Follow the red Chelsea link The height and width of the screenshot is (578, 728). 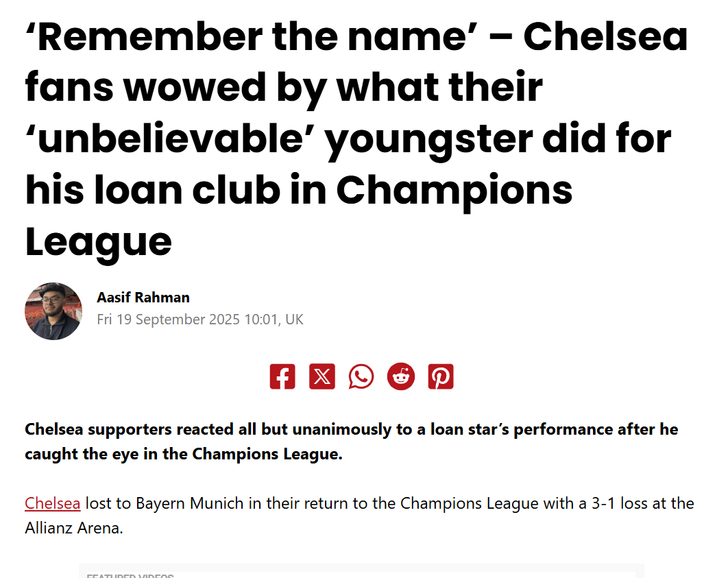[x=53, y=503]
